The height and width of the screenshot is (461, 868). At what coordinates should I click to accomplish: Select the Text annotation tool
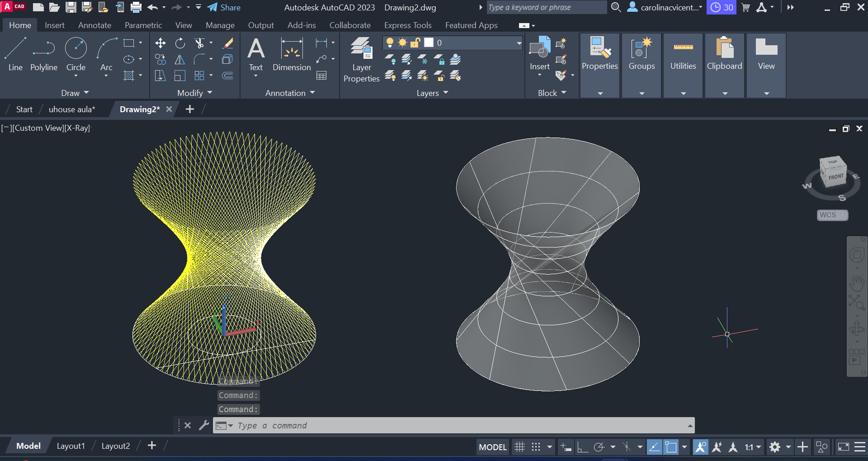tap(256, 54)
